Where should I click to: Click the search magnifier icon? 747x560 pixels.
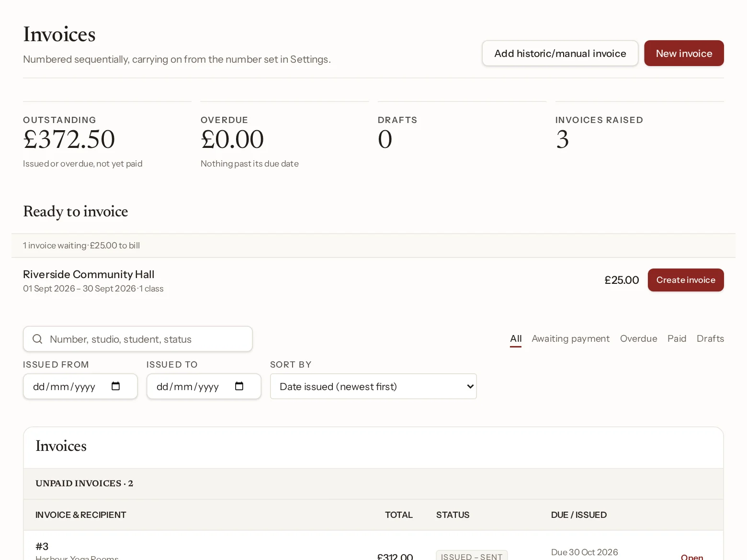[x=37, y=339]
